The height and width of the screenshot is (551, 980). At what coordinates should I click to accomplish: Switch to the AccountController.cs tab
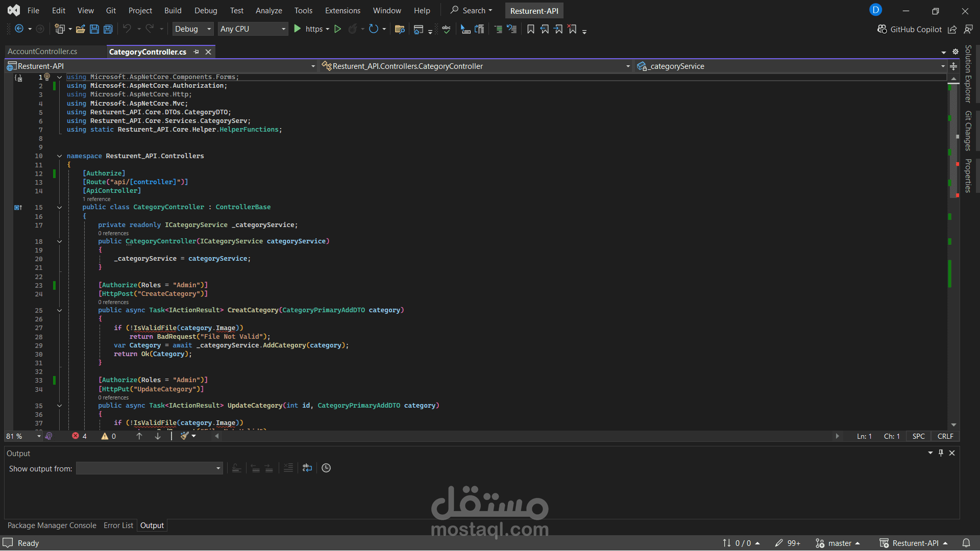[42, 52]
